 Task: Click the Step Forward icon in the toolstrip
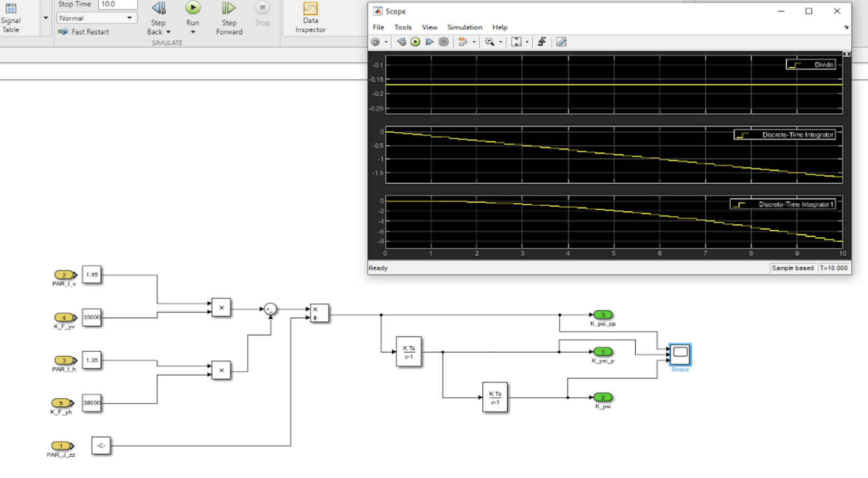pos(229,9)
